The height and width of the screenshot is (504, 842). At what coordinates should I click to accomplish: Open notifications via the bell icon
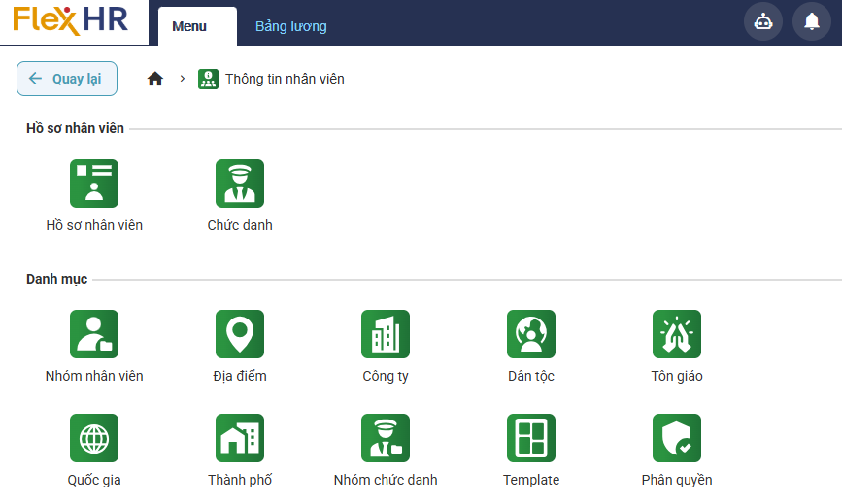tap(812, 21)
